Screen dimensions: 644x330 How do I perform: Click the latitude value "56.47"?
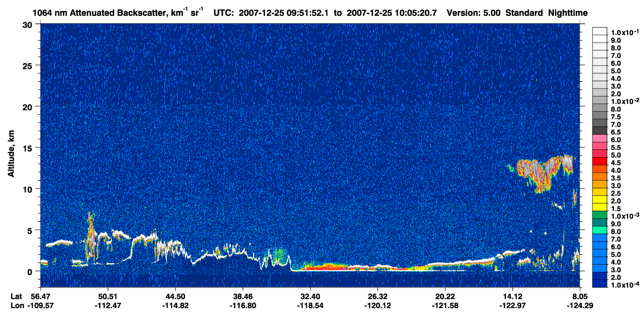(x=40, y=296)
